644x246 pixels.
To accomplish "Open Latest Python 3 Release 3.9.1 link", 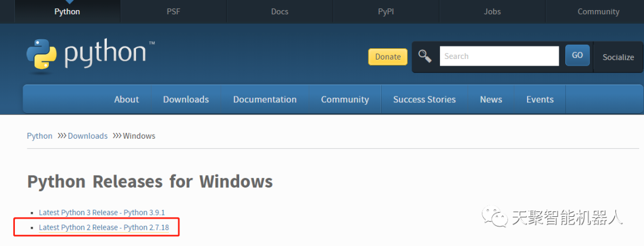I will (x=102, y=213).
